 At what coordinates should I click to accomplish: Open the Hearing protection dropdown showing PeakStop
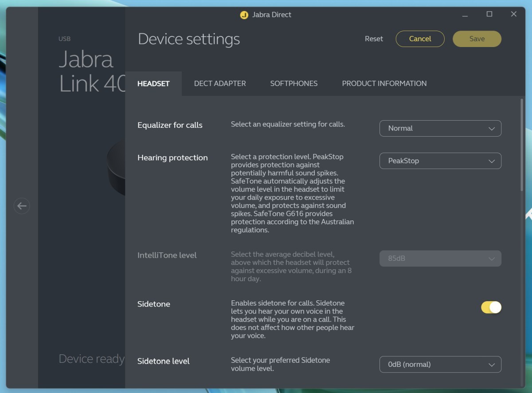point(440,161)
